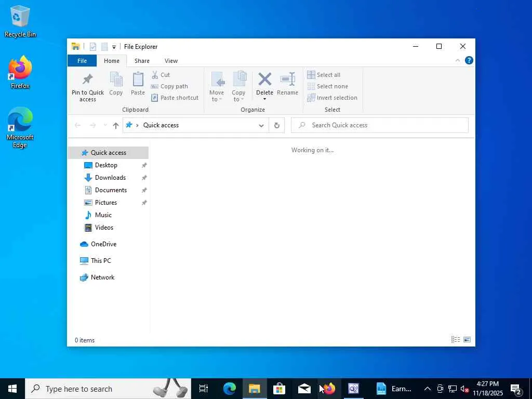Click Properties quick access toolbar icon
The image size is (532, 399).
93,47
